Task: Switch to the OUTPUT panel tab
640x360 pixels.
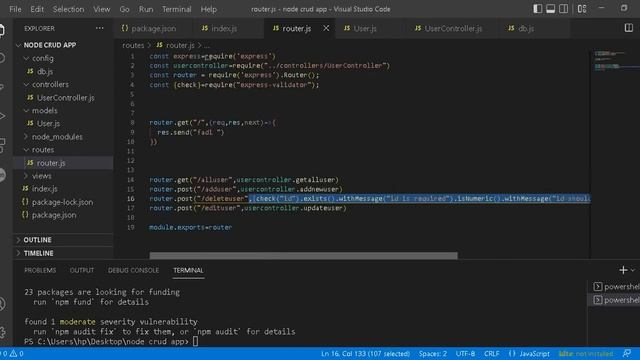Action: click(82, 270)
